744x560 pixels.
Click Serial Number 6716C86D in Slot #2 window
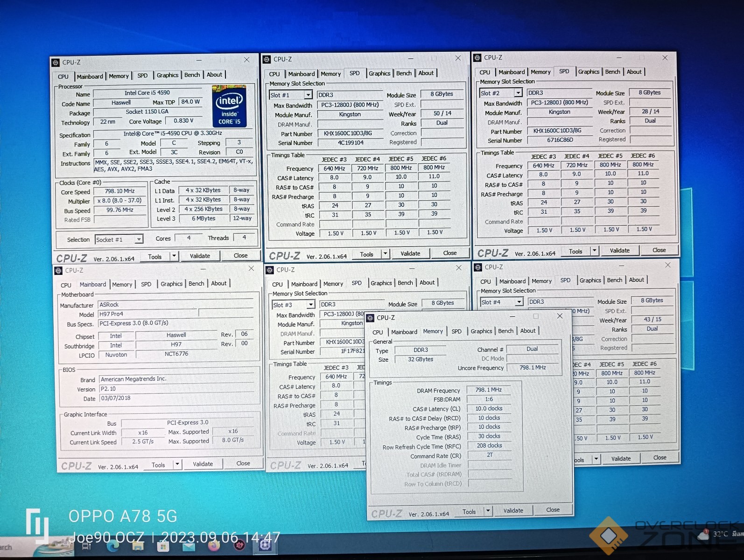click(560, 140)
